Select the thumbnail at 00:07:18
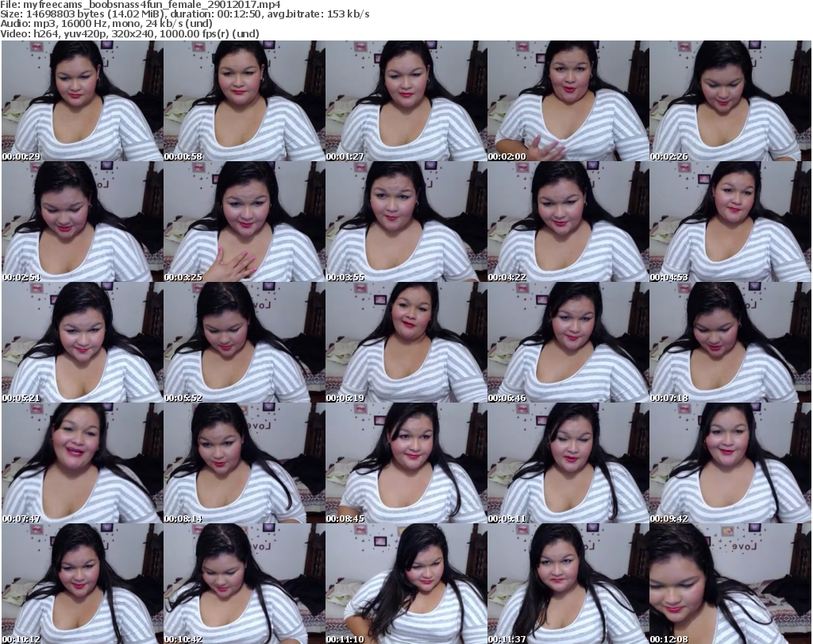 pos(730,343)
